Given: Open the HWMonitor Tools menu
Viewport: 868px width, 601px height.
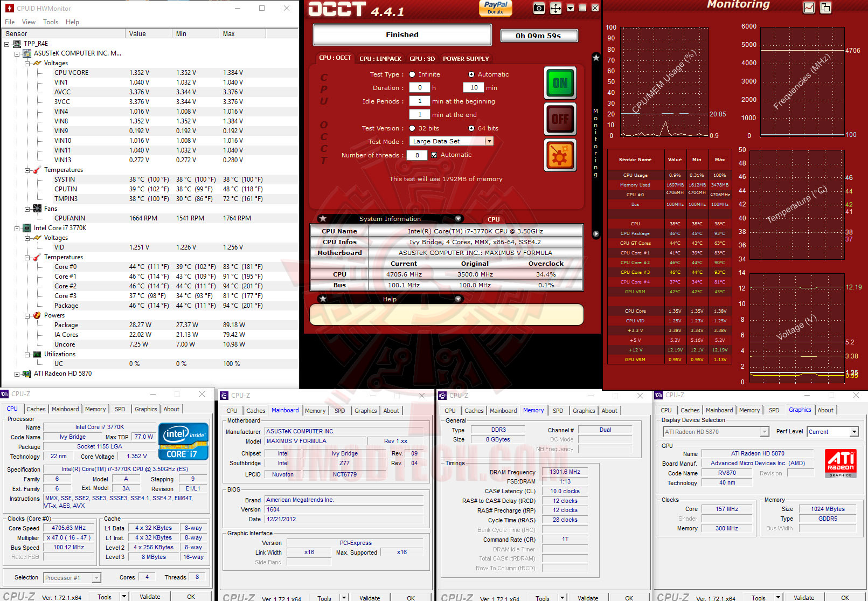Looking at the screenshot, I should [x=51, y=22].
